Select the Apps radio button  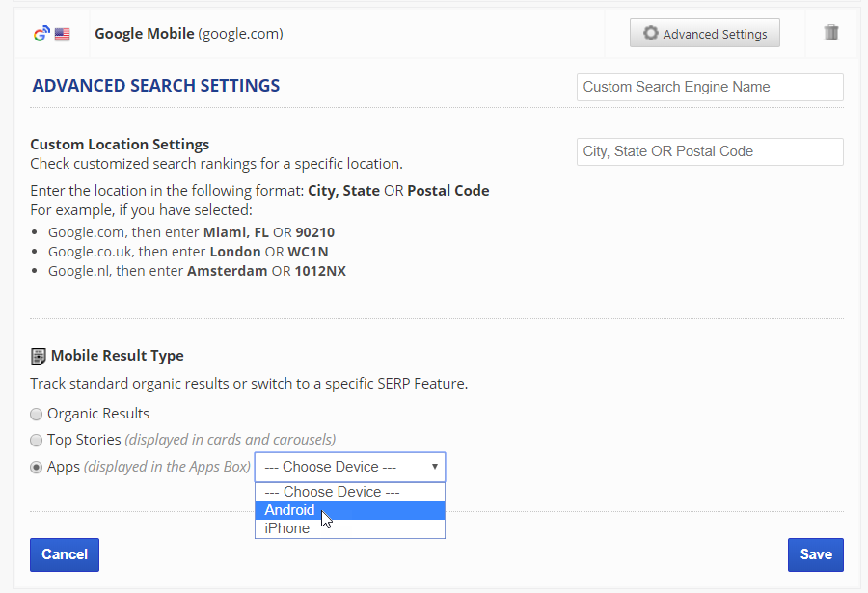pyautogui.click(x=37, y=467)
